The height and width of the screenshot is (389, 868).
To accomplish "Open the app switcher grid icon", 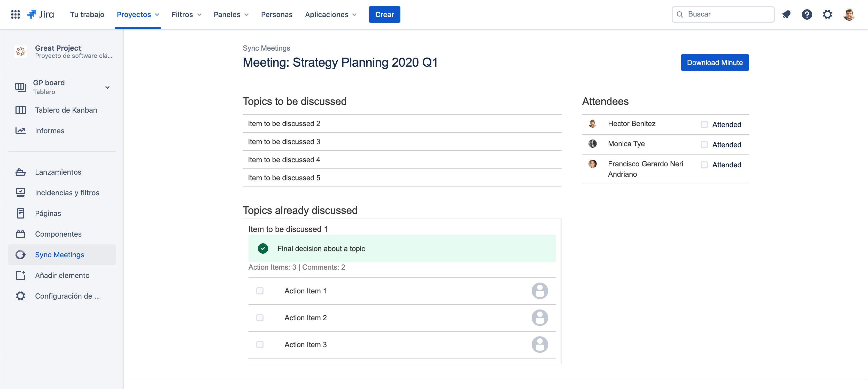I will tap(15, 14).
